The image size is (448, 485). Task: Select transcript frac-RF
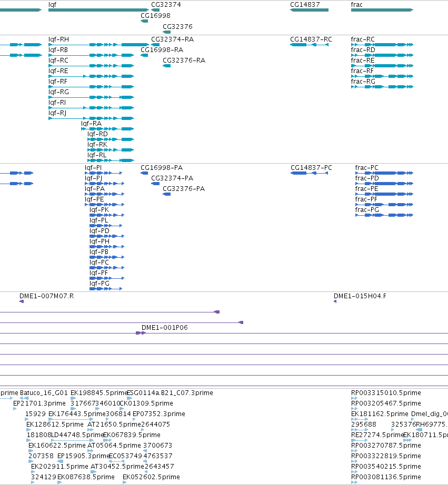(382, 76)
